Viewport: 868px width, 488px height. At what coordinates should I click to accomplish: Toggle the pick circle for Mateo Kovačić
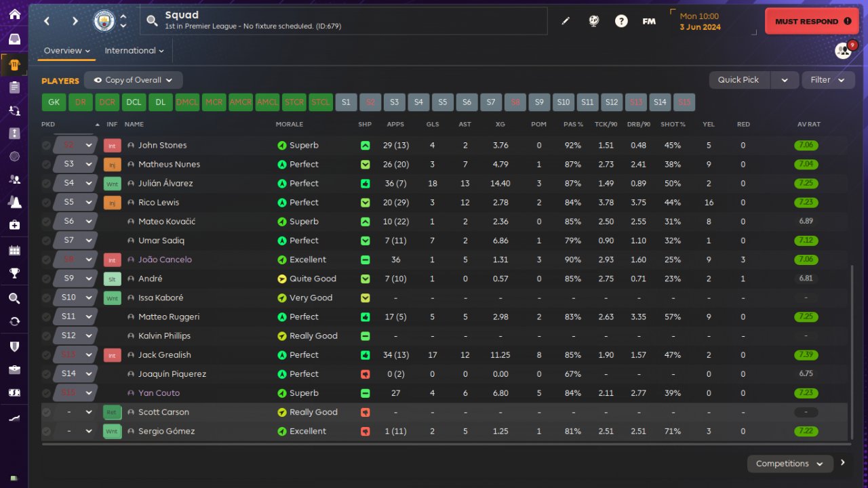tap(46, 222)
